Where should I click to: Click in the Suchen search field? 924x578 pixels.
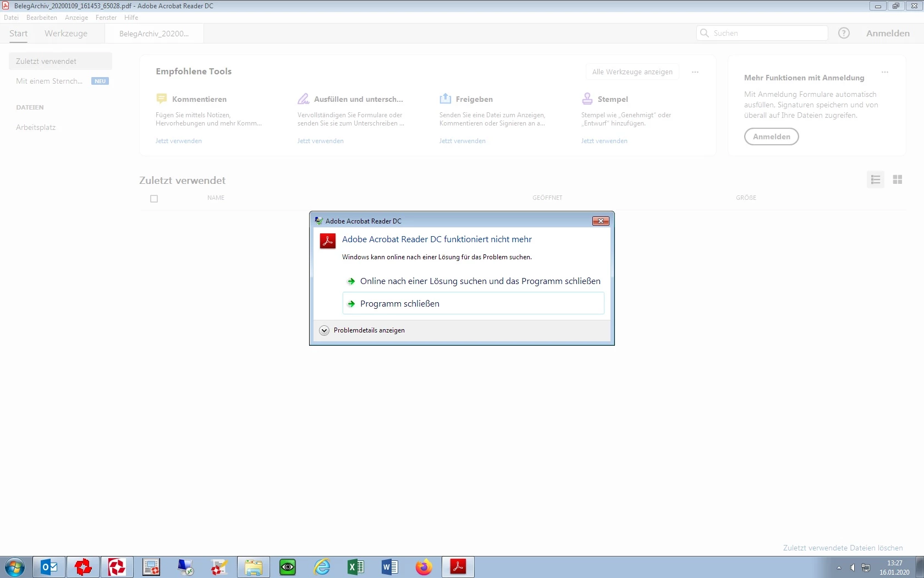click(x=762, y=33)
